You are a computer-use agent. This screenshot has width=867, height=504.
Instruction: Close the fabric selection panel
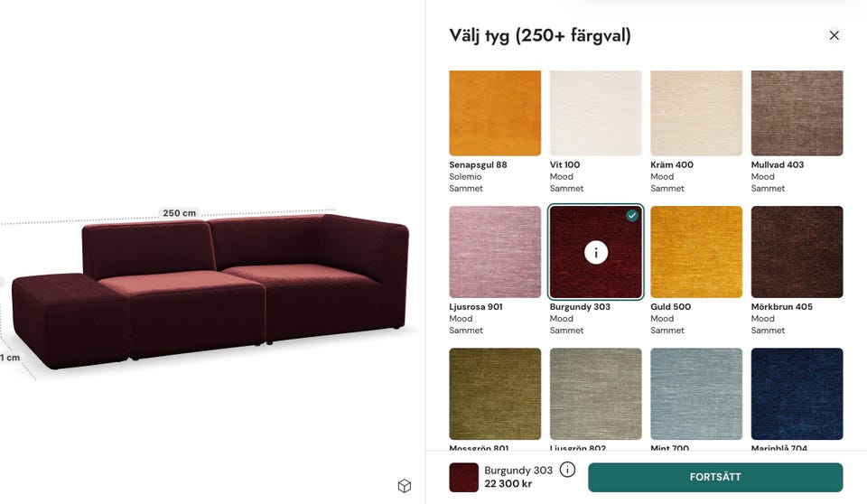834,35
